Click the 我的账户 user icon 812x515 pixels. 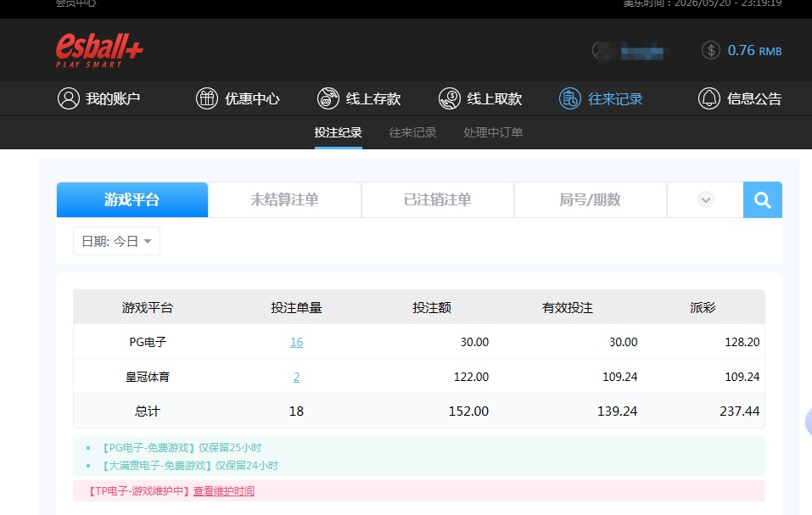click(x=69, y=98)
